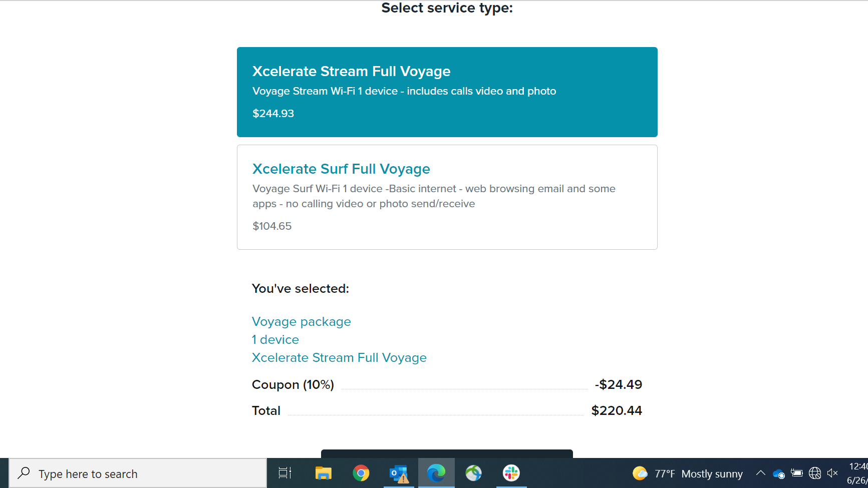Choose the Xcelerate Surf Full Voyage option
This screenshot has width=868, height=488.
point(447,197)
